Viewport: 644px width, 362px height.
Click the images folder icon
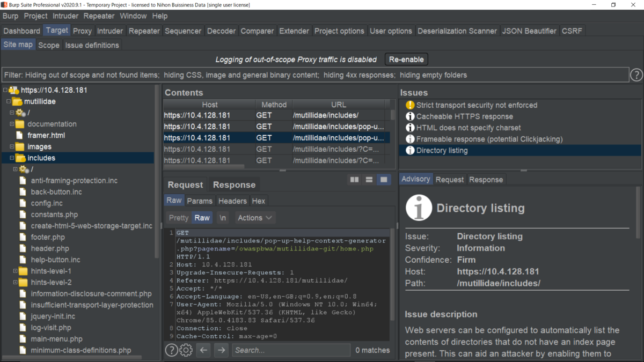tap(20, 146)
